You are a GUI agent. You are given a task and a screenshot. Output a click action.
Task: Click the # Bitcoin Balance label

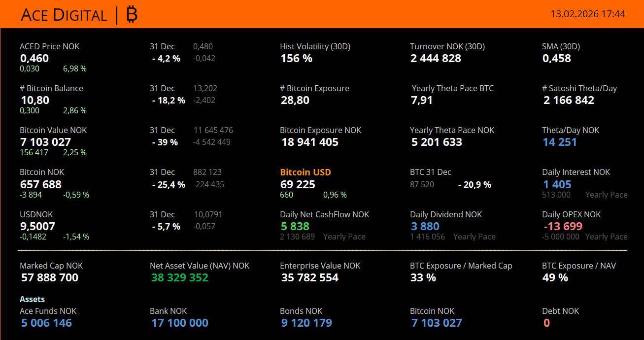coord(51,88)
